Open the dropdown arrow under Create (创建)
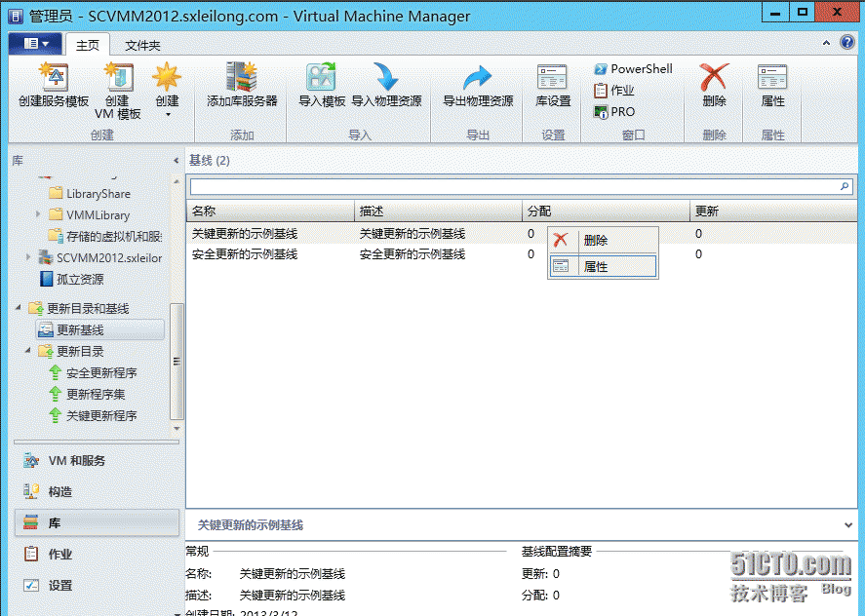 click(x=167, y=115)
